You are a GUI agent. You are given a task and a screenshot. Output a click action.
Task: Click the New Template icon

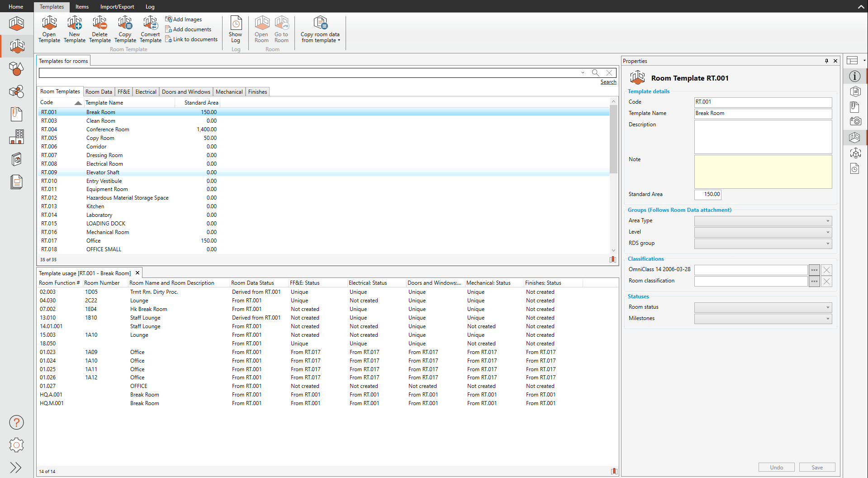(x=74, y=29)
